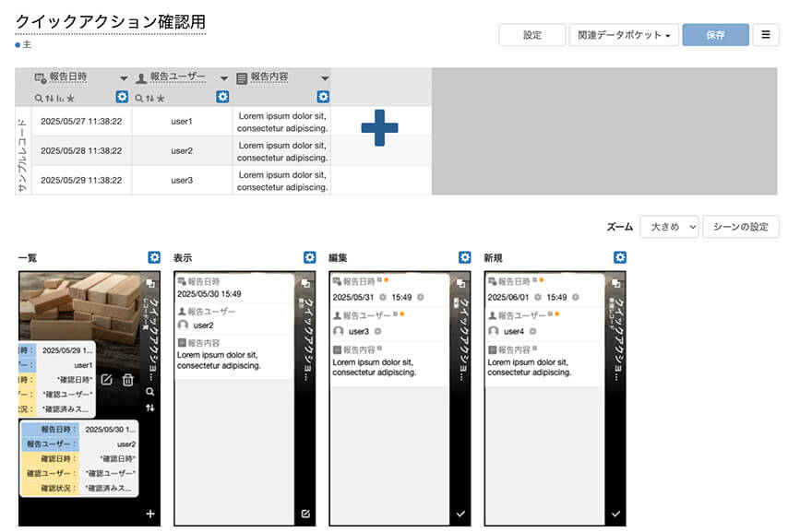Click the シーンの設定 button

(x=740, y=227)
